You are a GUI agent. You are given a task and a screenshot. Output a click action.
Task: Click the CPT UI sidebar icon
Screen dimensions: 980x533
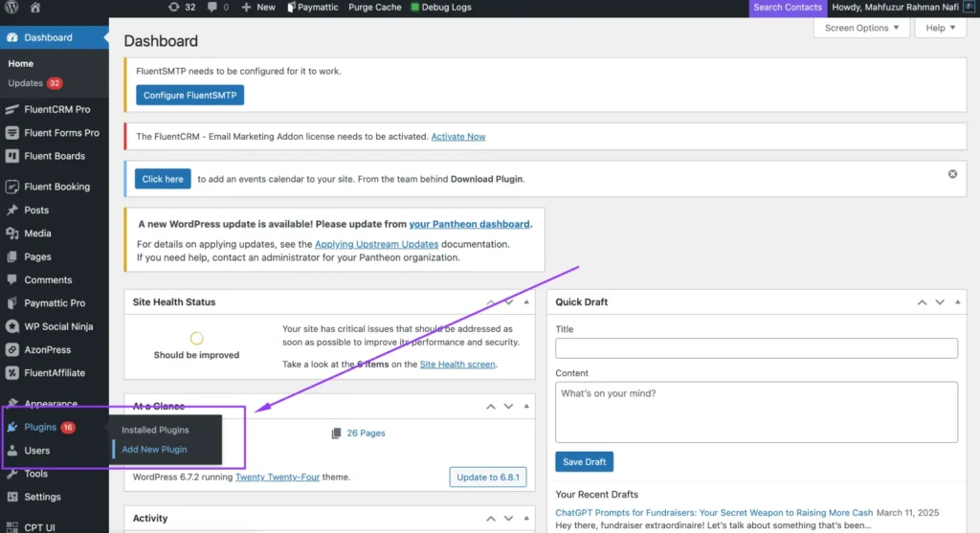coord(11,527)
